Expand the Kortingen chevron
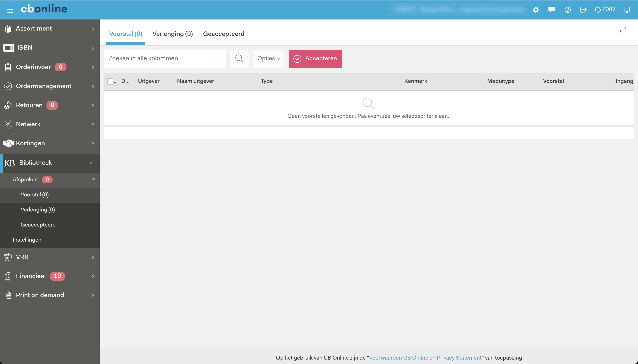 (93, 143)
